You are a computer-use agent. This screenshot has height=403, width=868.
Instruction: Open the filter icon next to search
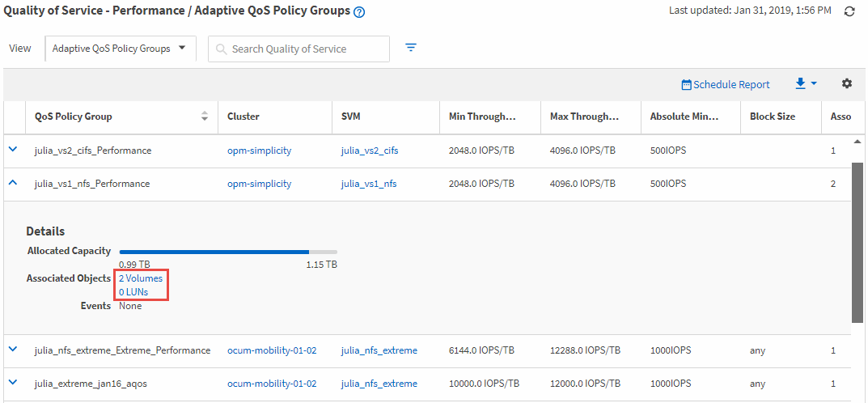(x=411, y=48)
